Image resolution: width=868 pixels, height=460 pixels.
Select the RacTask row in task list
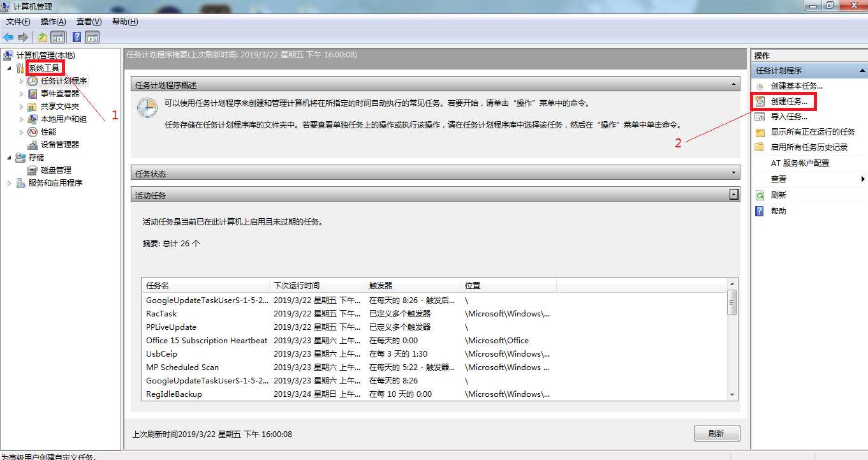(434, 314)
